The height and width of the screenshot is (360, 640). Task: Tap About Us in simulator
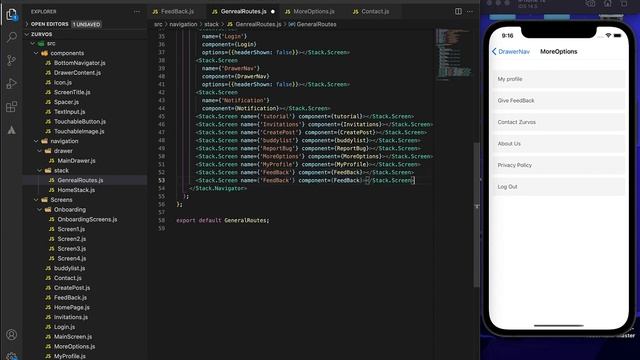point(559,144)
